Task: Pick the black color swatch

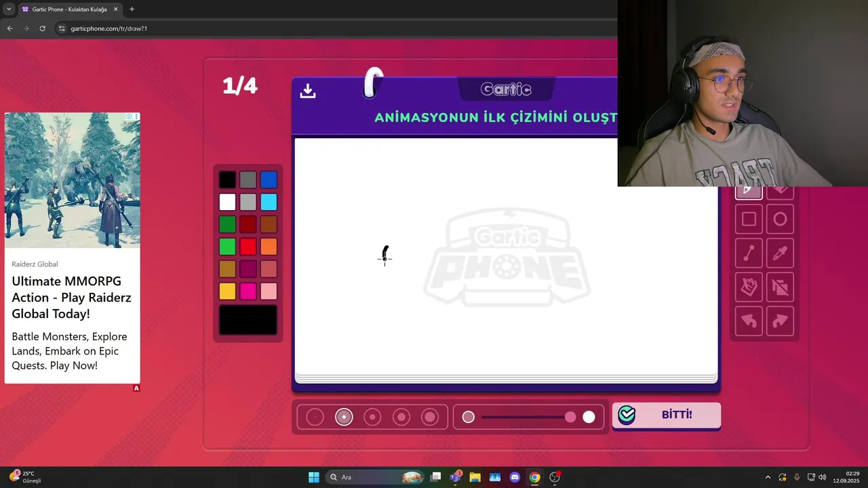Action: point(227,180)
